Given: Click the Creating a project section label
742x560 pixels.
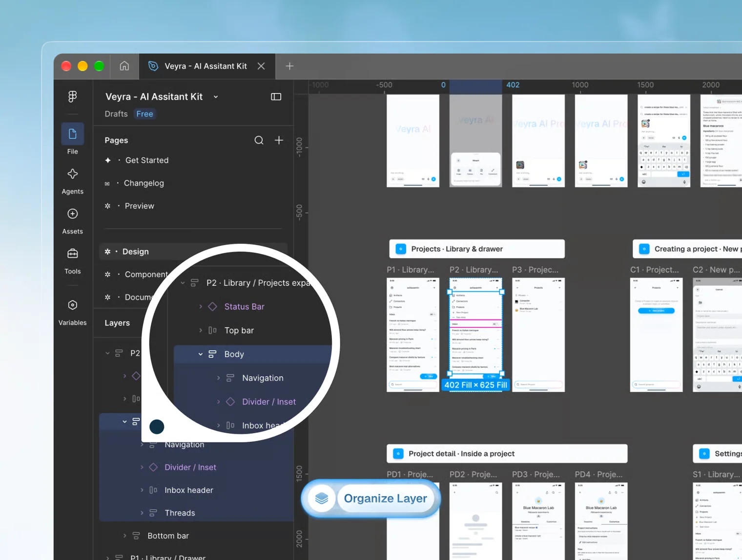Looking at the screenshot, I should point(687,249).
